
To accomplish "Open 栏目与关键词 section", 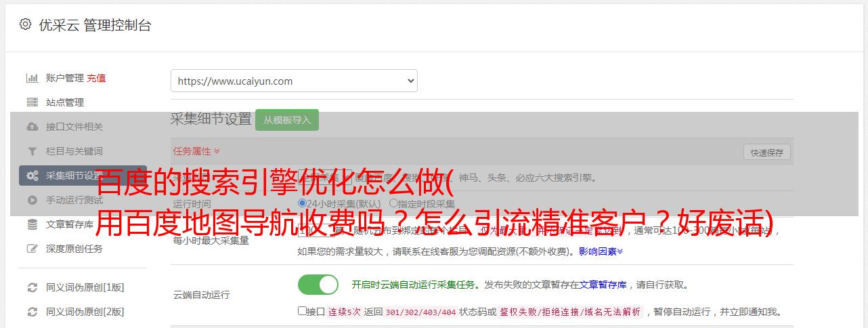I will (74, 151).
